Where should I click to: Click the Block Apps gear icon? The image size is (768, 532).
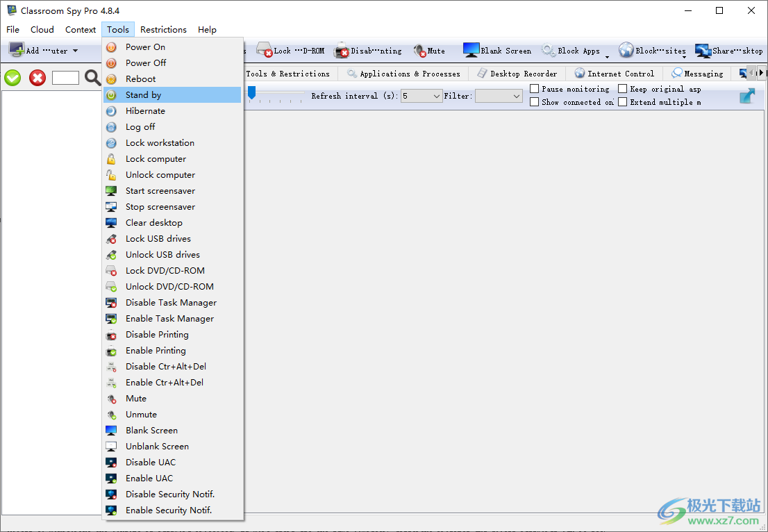548,50
